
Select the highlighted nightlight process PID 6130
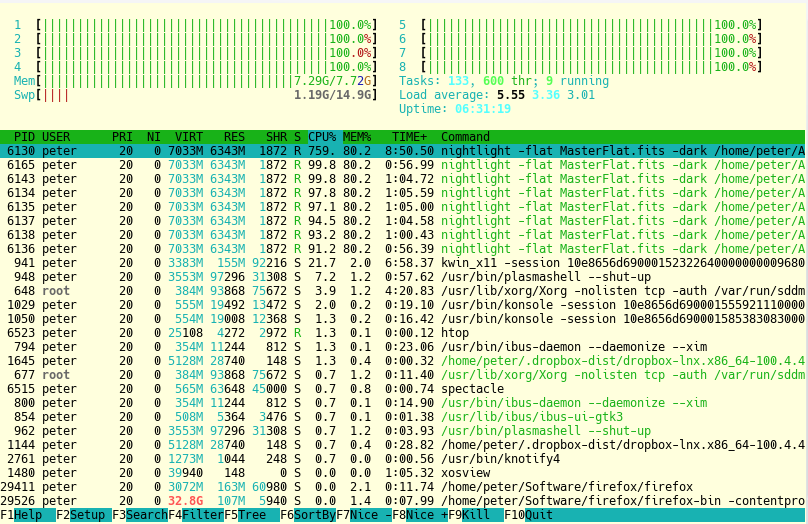(402, 151)
